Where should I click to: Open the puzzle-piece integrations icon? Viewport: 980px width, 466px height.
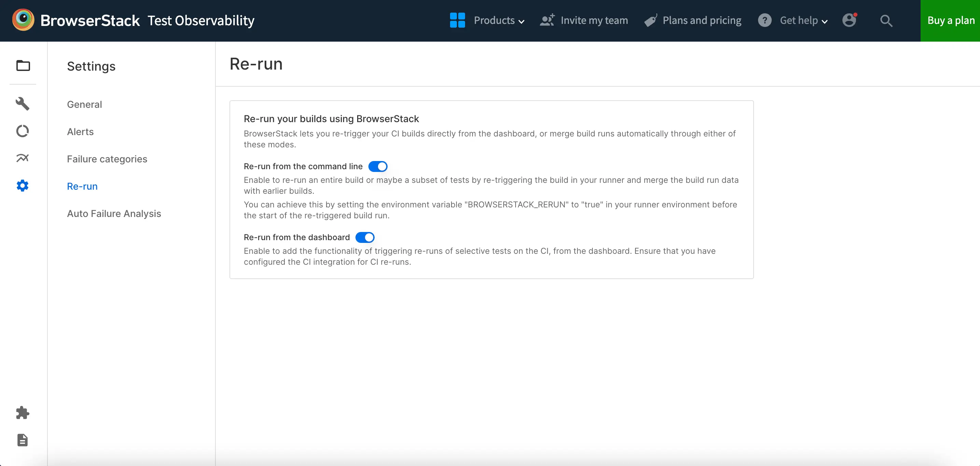(x=23, y=413)
